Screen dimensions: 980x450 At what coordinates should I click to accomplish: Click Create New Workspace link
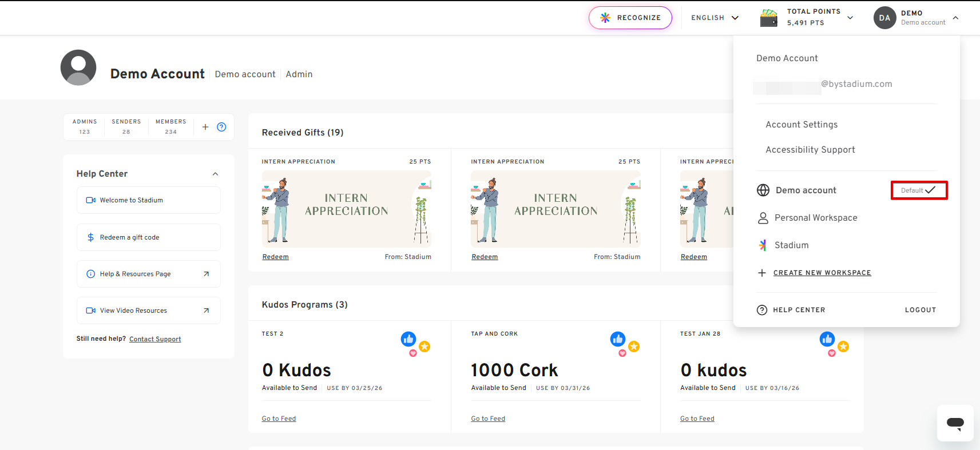pyautogui.click(x=822, y=273)
